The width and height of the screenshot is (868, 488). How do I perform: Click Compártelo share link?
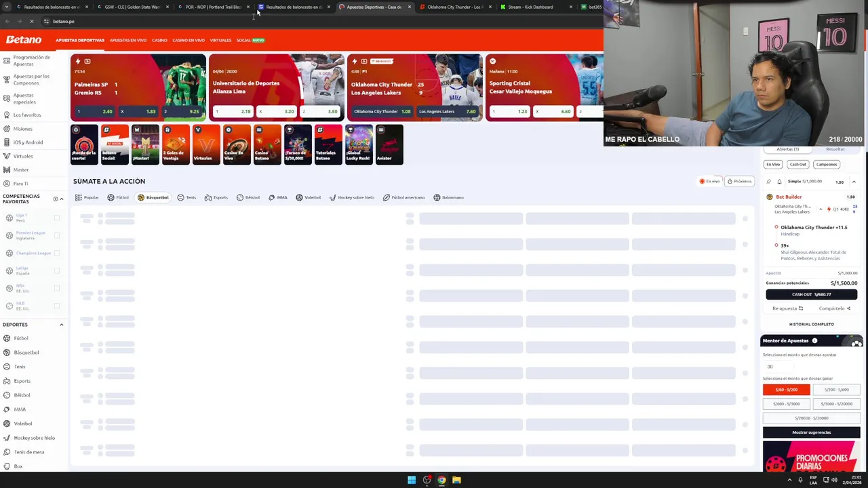[x=834, y=308]
